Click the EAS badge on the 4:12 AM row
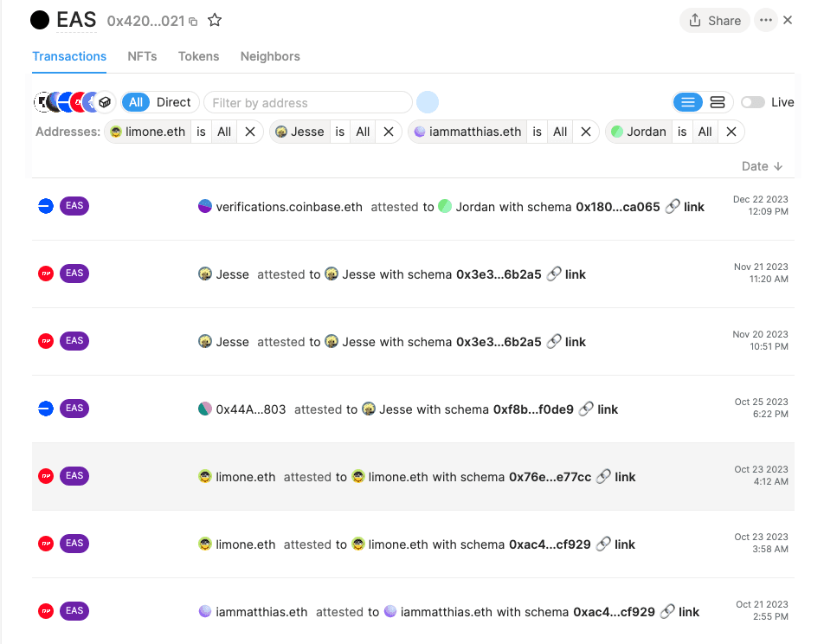Image resolution: width=824 pixels, height=644 pixels. click(74, 476)
